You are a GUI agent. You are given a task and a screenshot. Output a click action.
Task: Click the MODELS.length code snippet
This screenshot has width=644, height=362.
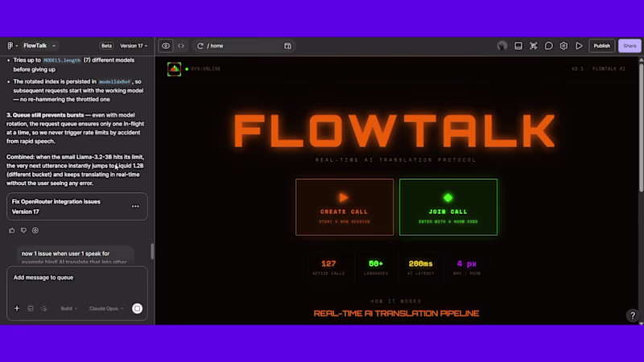[62, 60]
